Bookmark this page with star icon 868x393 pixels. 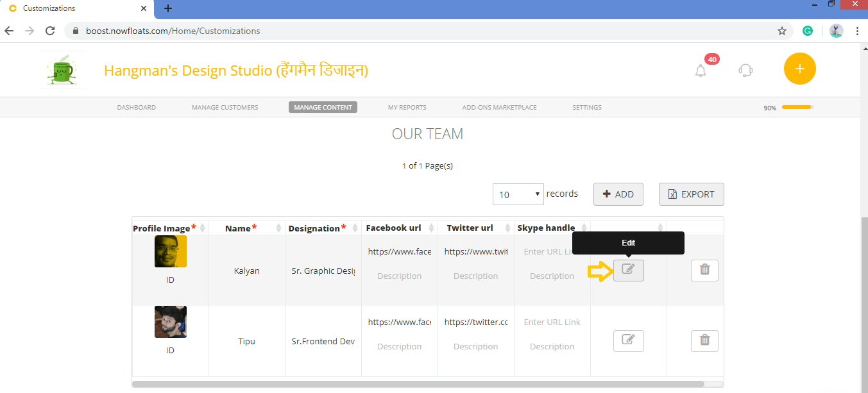pyautogui.click(x=781, y=31)
